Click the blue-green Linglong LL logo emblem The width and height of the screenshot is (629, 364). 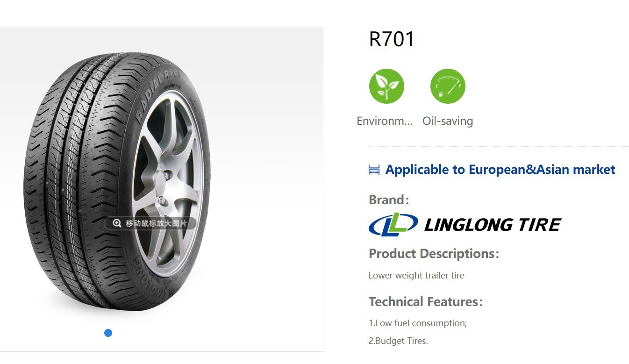point(393,225)
